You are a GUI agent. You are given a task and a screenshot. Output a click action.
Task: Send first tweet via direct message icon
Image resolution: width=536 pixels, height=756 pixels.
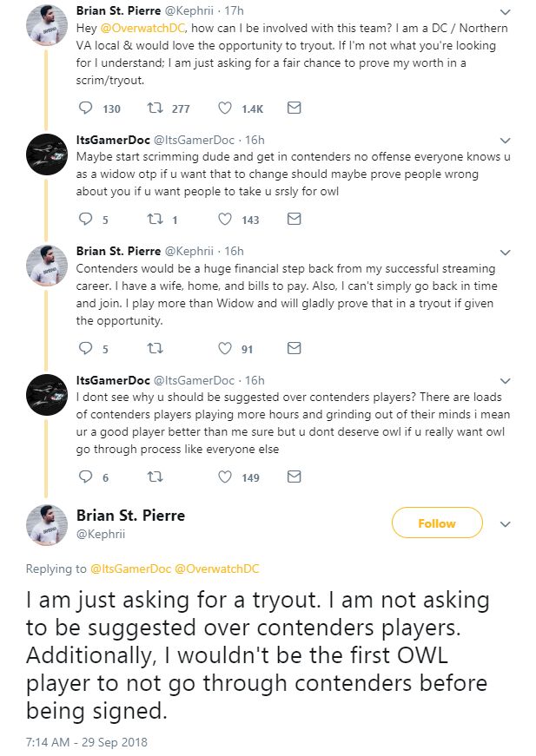point(294,108)
